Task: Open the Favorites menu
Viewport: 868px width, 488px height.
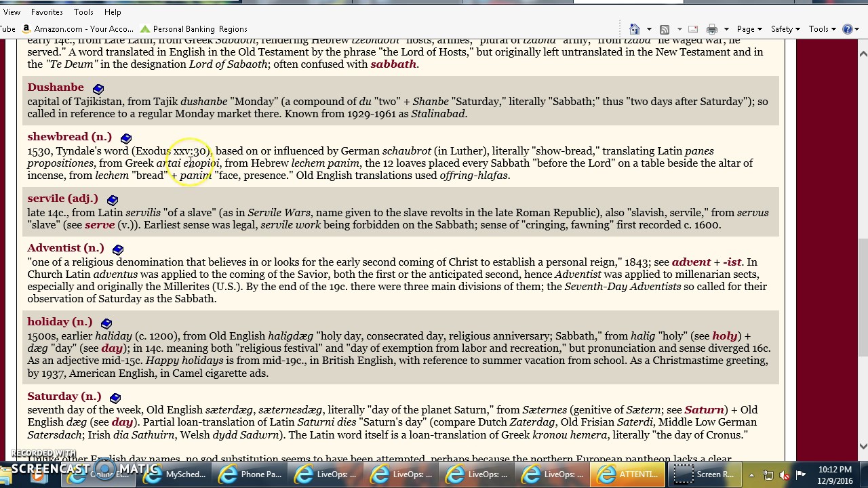Action: click(x=46, y=12)
